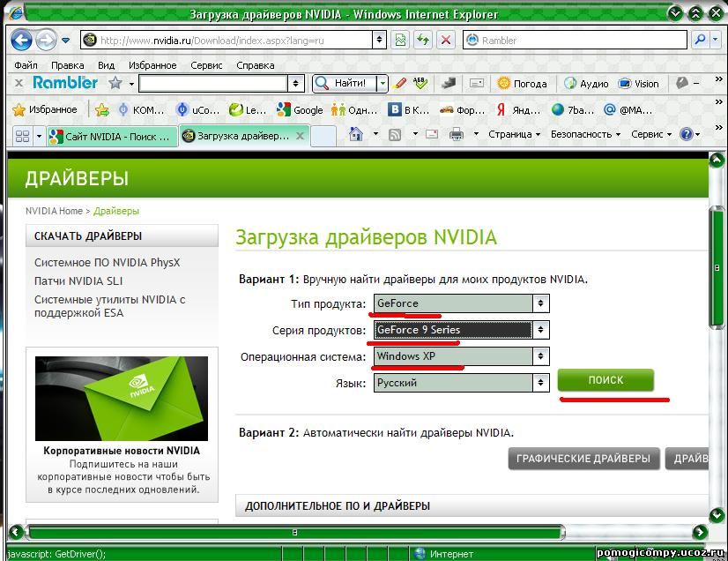Click the Rambler toolbar search input field
This screenshot has width=728, height=561.
[x=213, y=84]
